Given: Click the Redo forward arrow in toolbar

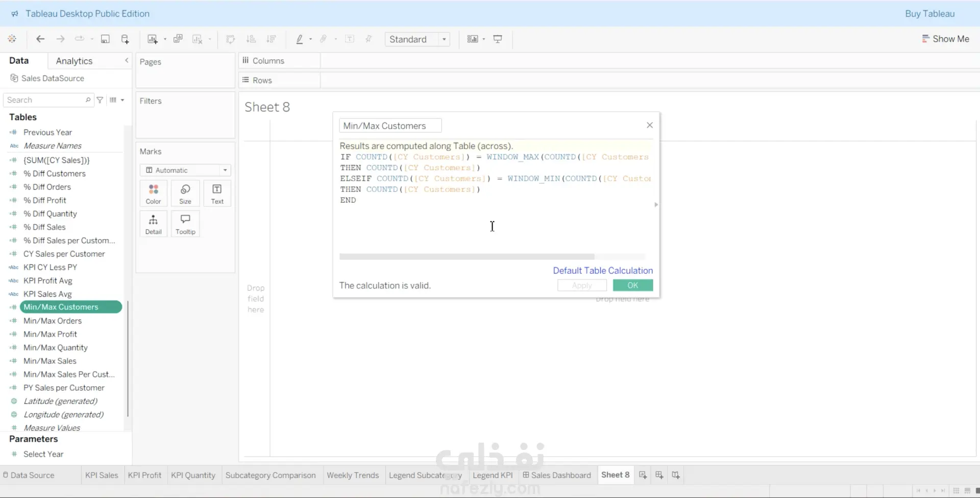Looking at the screenshot, I should point(60,39).
